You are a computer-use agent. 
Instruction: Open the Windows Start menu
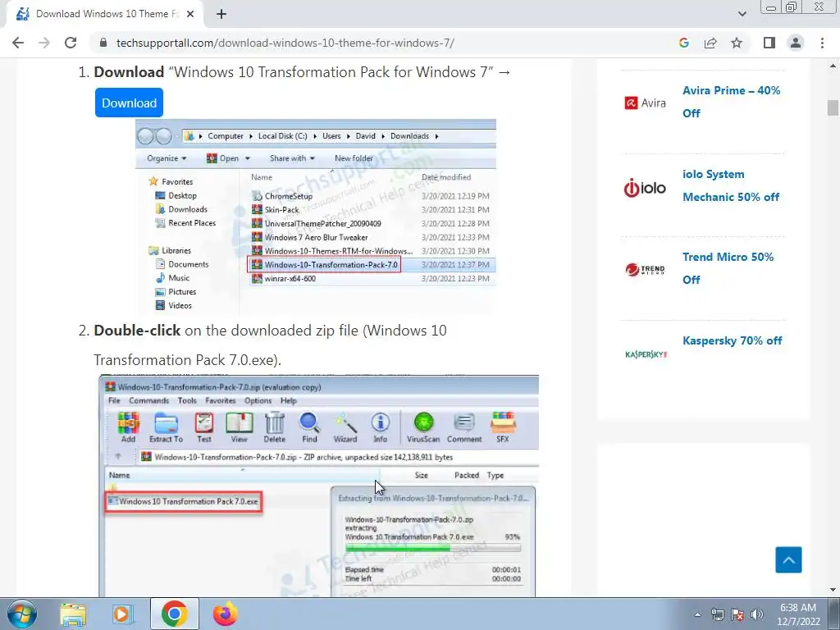pos(22,614)
